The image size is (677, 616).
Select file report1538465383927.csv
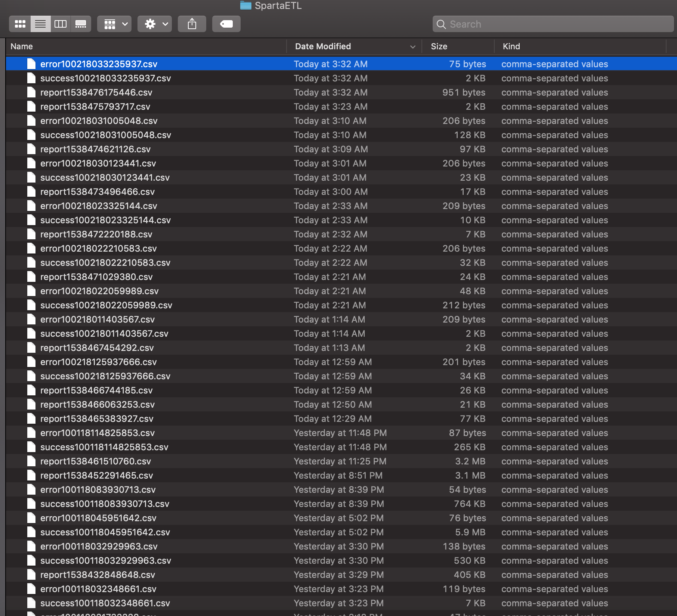tap(341, 419)
